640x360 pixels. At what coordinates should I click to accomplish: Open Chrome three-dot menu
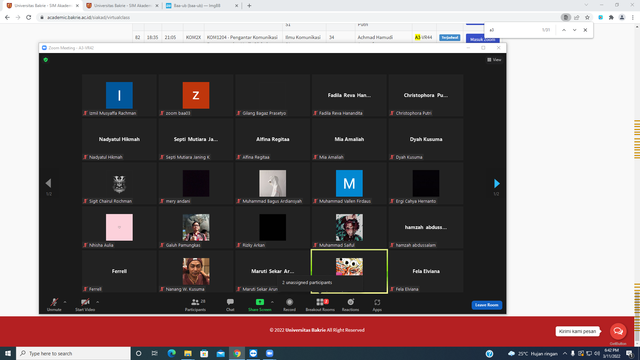[633, 18]
